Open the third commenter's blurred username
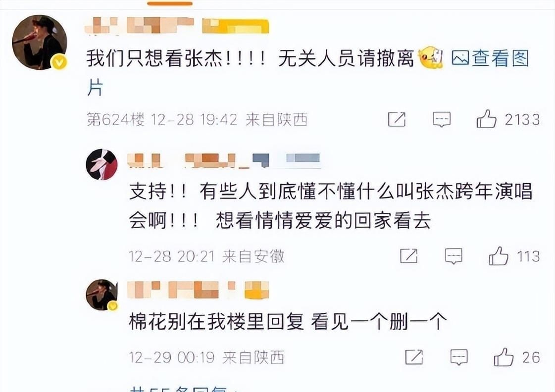This screenshot has width=555, height=392. pos(198,290)
